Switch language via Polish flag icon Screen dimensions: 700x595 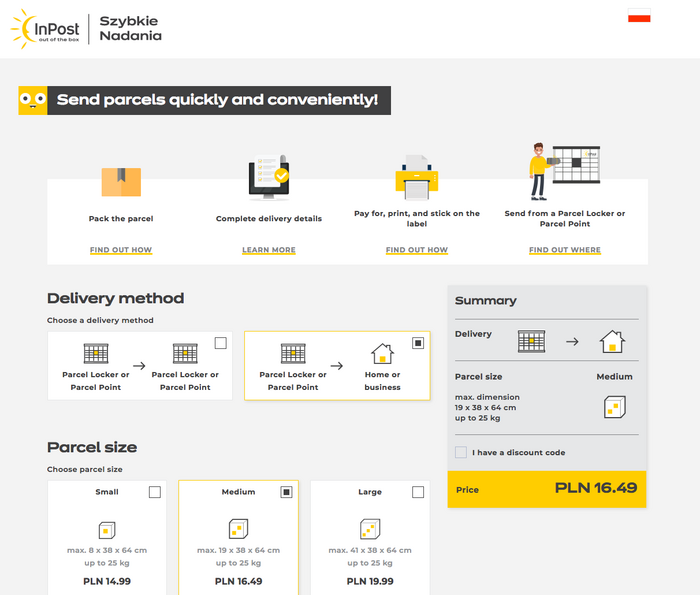(x=639, y=15)
